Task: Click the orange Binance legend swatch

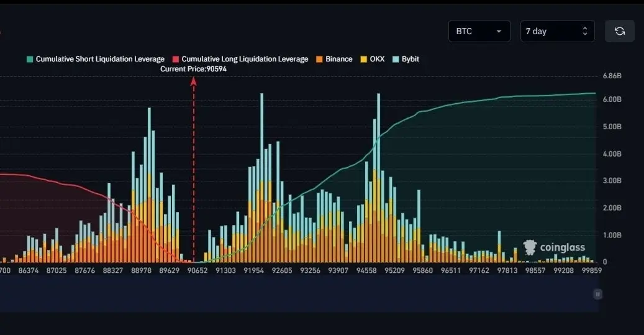Action: [x=319, y=59]
